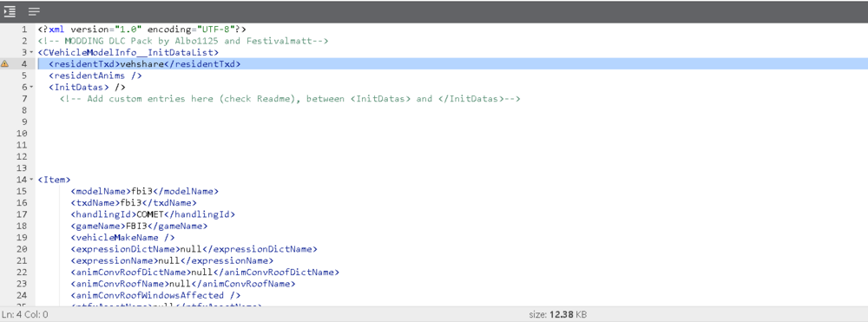Image resolution: width=868 pixels, height=322 pixels.
Task: Collapse the CVehicleModelInfo__InitDataList fold arrow
Action: [32, 53]
